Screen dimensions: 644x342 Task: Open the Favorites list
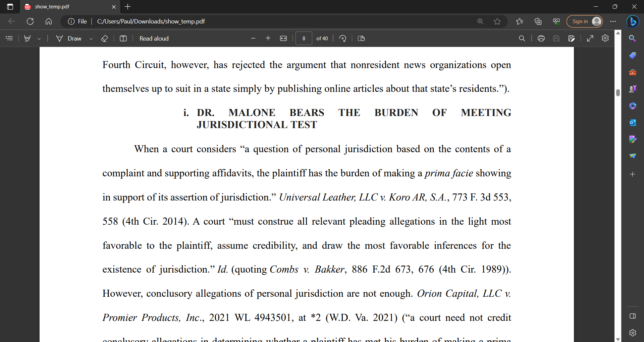click(x=520, y=21)
